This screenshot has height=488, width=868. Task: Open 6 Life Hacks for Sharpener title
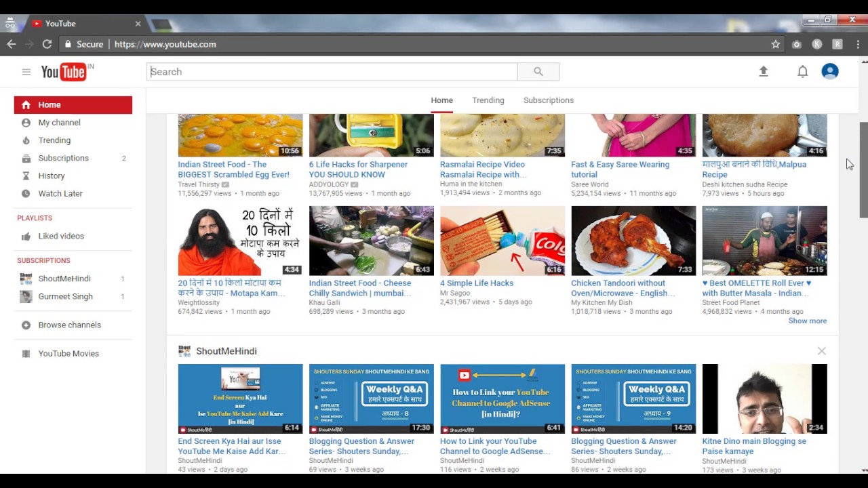(358, 169)
